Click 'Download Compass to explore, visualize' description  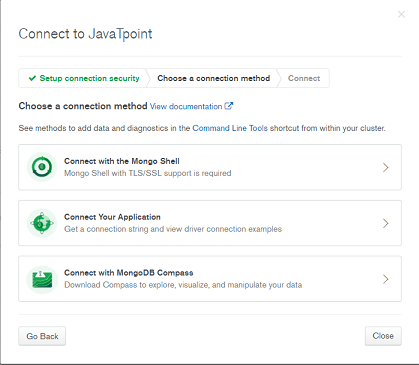tap(183, 285)
